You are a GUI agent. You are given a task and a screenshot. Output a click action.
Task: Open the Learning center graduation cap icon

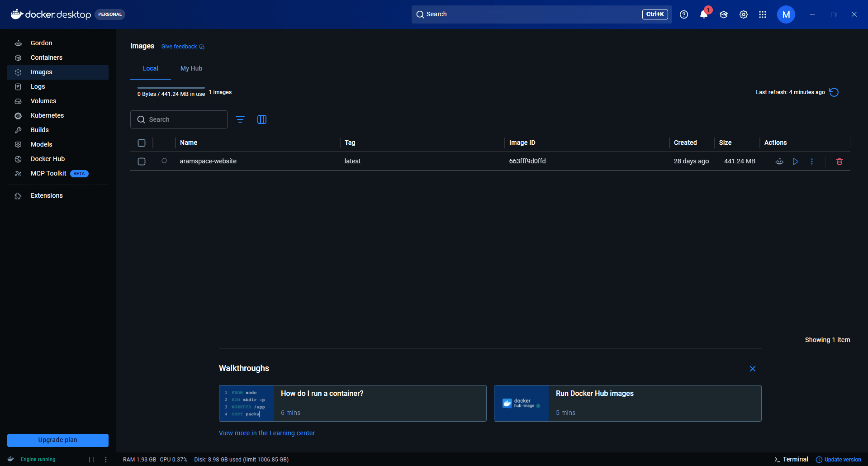point(724,14)
